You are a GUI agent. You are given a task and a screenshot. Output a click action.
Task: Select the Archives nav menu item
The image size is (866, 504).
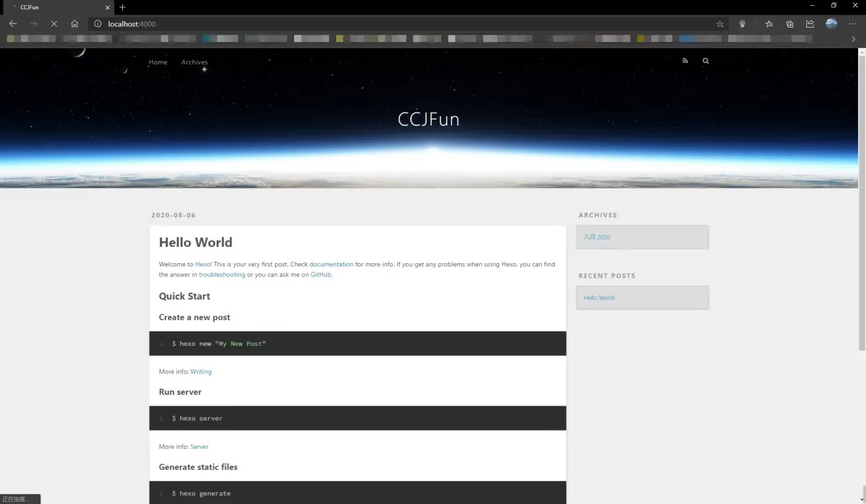(194, 62)
